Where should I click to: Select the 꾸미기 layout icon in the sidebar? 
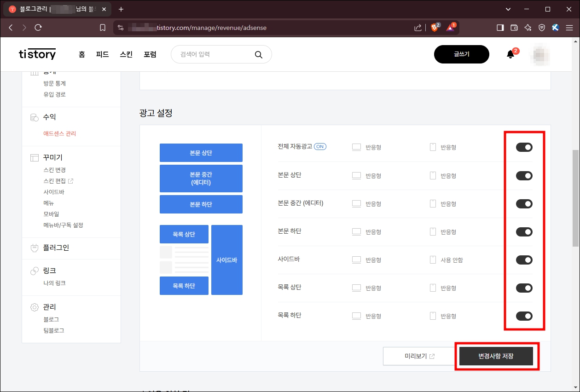point(35,157)
